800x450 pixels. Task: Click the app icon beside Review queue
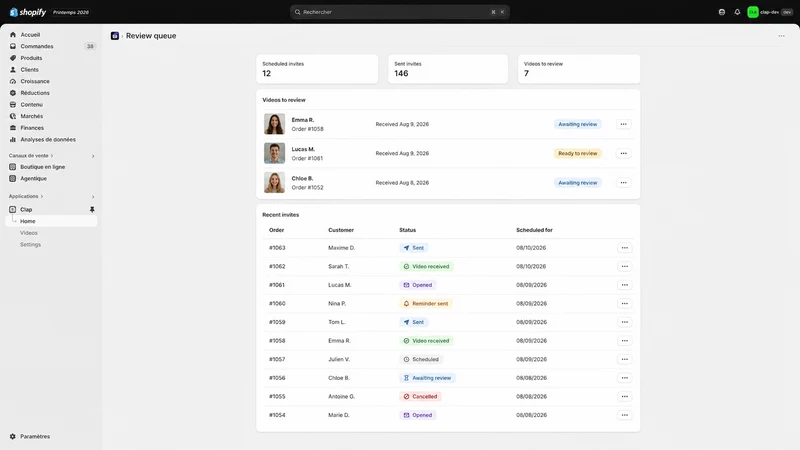[x=115, y=36]
